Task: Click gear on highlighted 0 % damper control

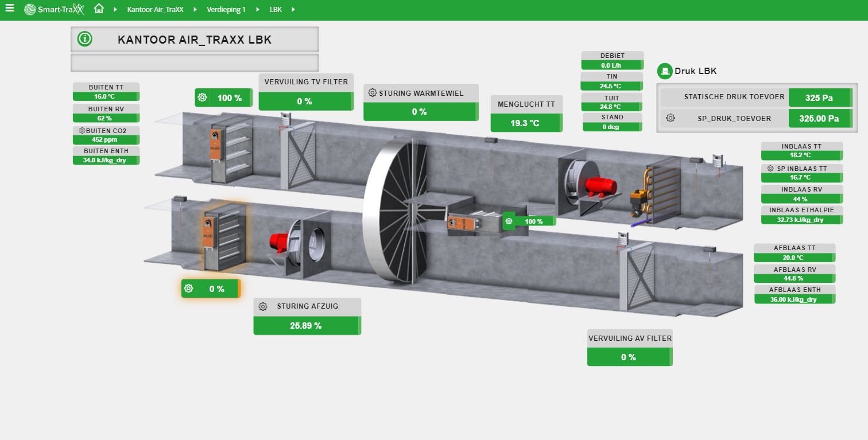Action: [189, 289]
